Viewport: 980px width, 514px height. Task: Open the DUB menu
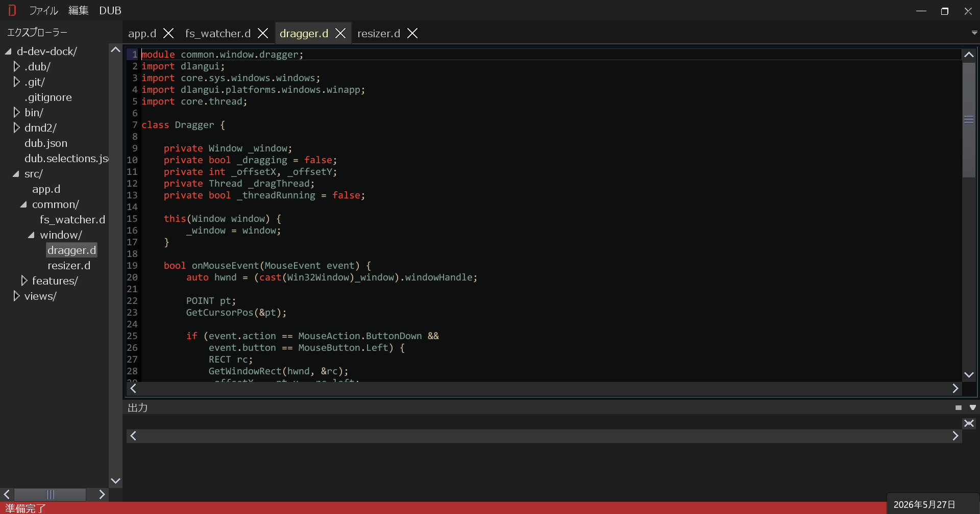click(110, 10)
